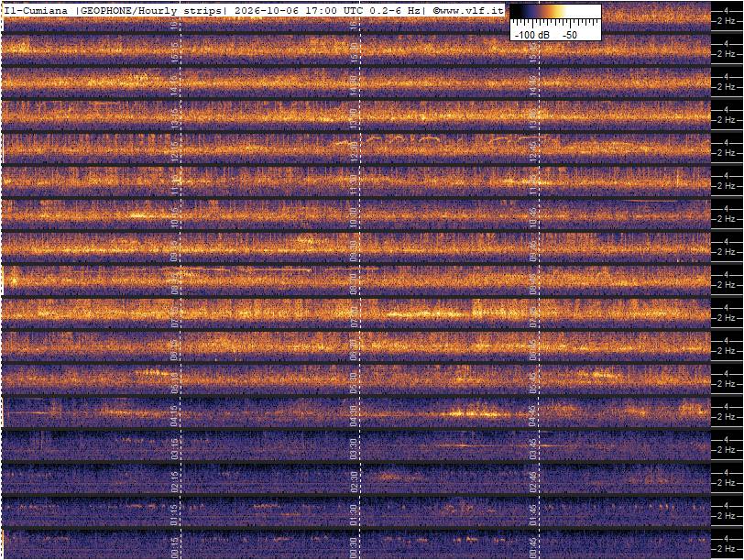
Task: Select the 01:45 time marker
Action: pyautogui.click(x=534, y=515)
